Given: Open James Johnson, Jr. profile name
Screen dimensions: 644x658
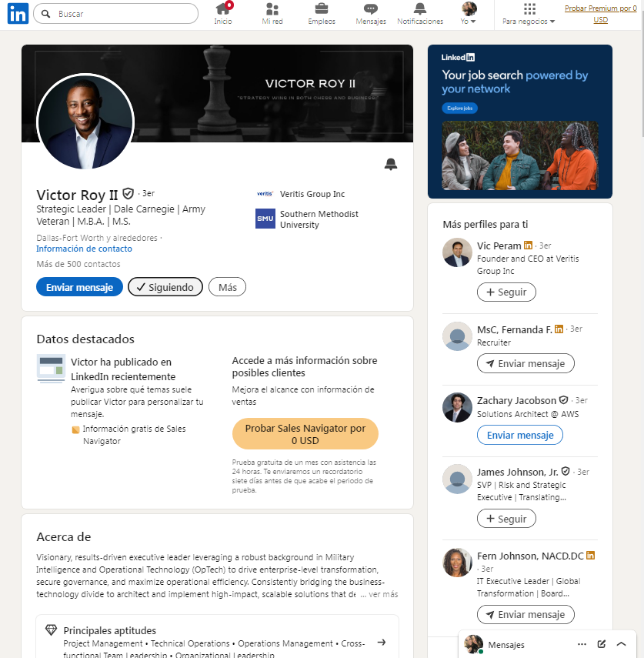Looking at the screenshot, I should point(517,472).
